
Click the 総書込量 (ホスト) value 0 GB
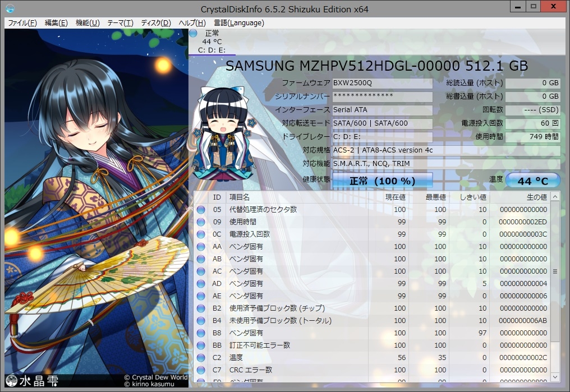pos(532,96)
